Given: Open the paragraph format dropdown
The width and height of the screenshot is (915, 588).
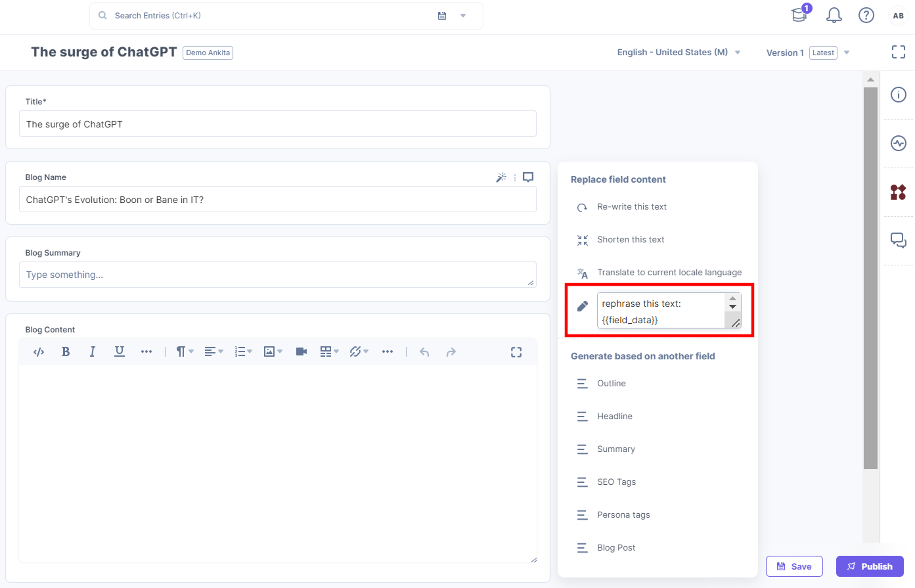Looking at the screenshot, I should [x=184, y=352].
